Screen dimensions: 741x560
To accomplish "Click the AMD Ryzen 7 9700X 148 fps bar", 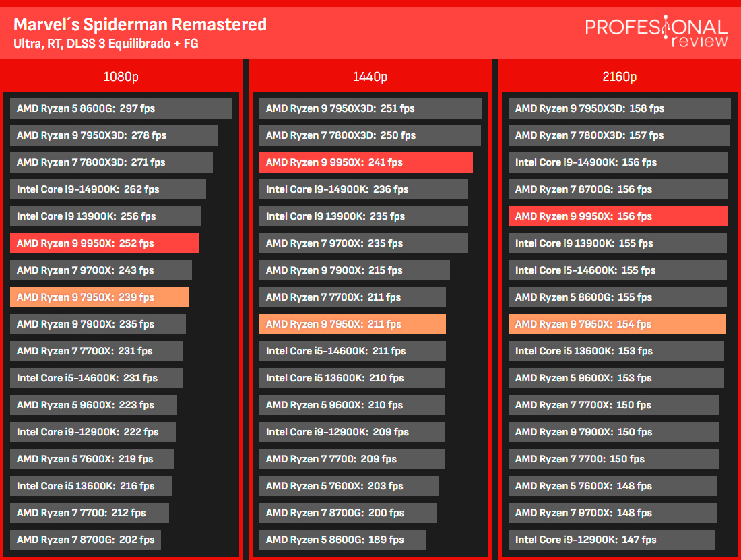I will (612, 512).
